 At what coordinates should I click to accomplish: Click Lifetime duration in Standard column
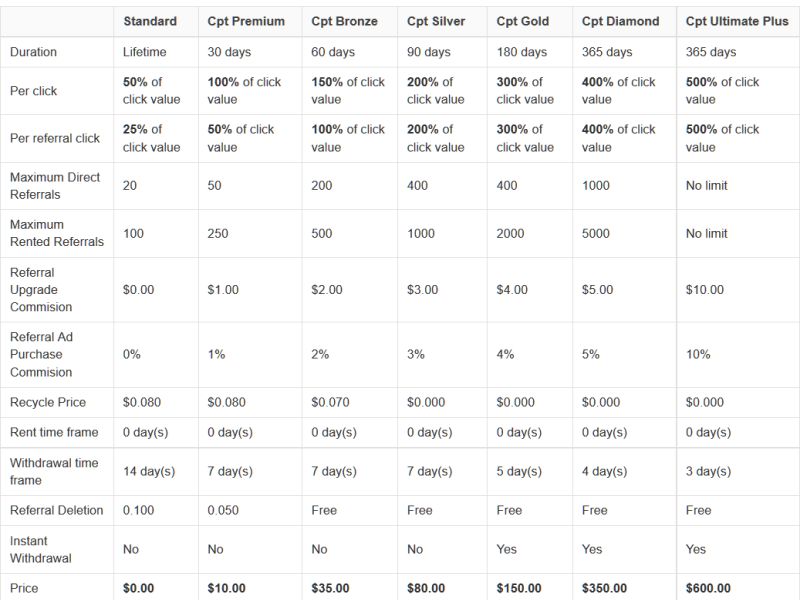pyautogui.click(x=144, y=52)
